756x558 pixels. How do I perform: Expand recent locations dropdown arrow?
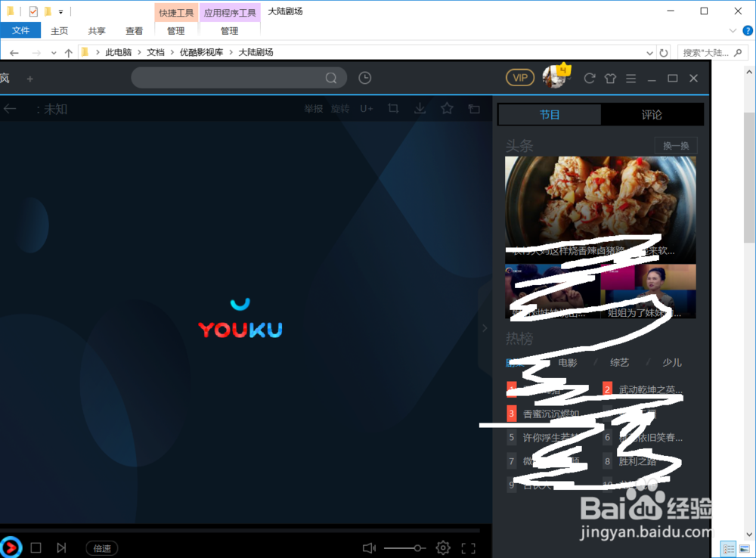point(54,53)
